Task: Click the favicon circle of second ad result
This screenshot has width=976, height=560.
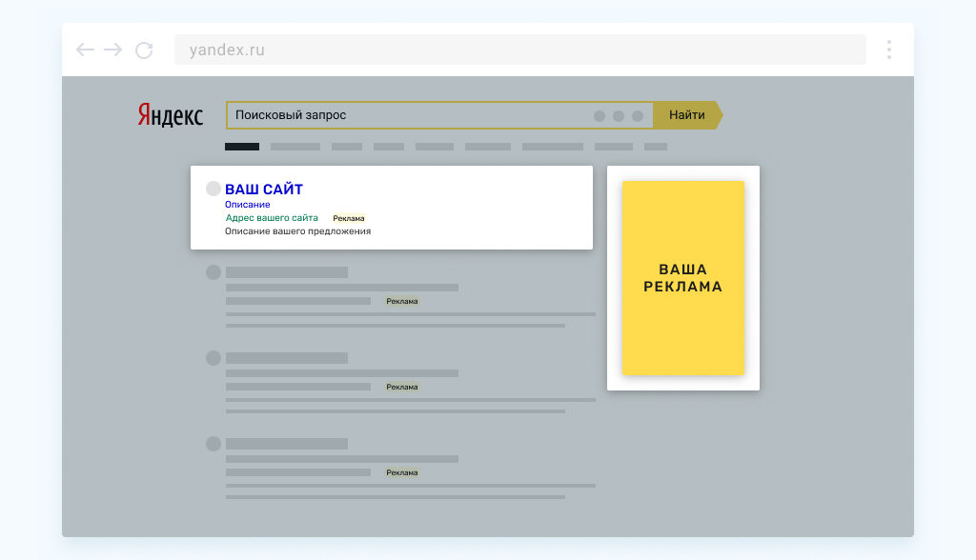Action: [x=213, y=272]
